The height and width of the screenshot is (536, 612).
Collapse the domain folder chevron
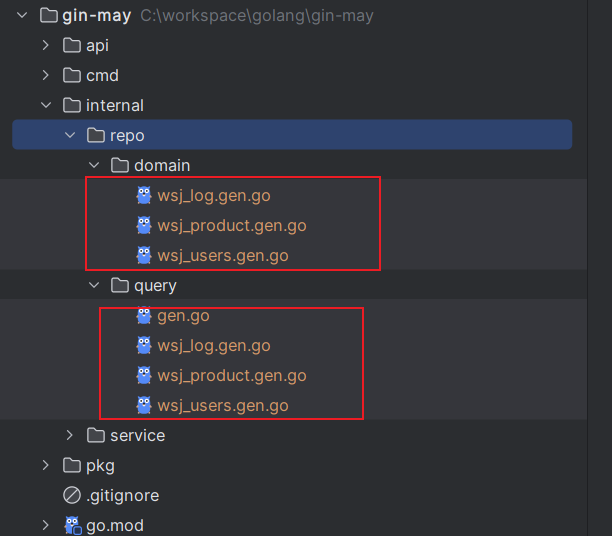(x=93, y=165)
